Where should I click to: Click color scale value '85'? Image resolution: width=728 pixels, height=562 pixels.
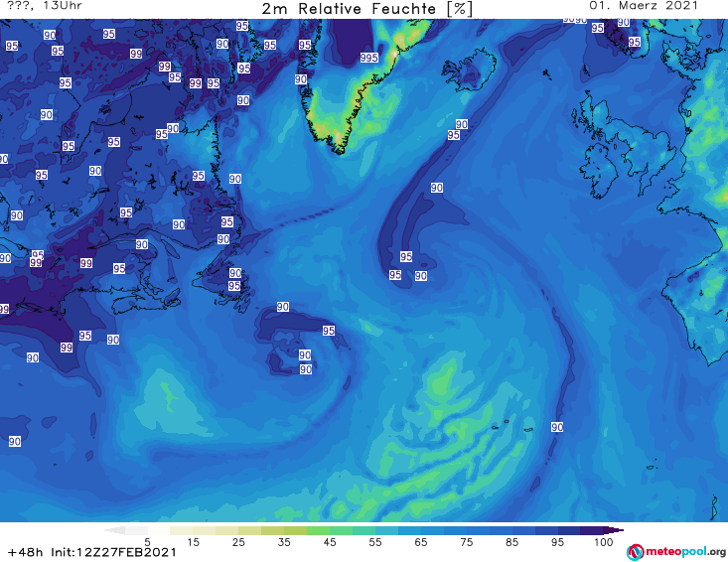[512, 542]
